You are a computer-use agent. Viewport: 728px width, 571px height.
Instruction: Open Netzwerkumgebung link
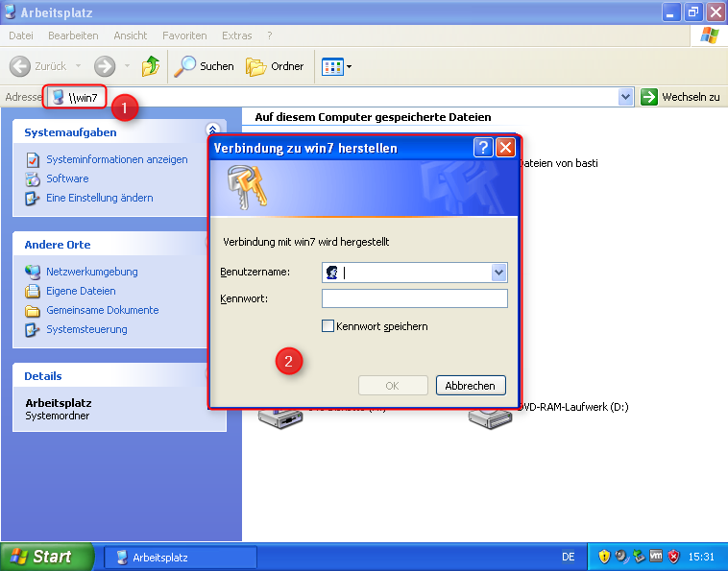pyautogui.click(x=92, y=272)
